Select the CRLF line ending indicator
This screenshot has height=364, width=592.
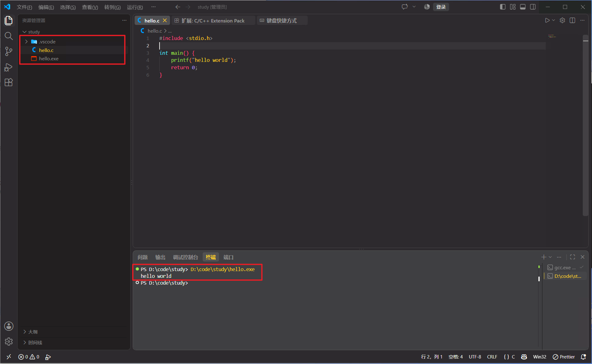tap(492, 357)
